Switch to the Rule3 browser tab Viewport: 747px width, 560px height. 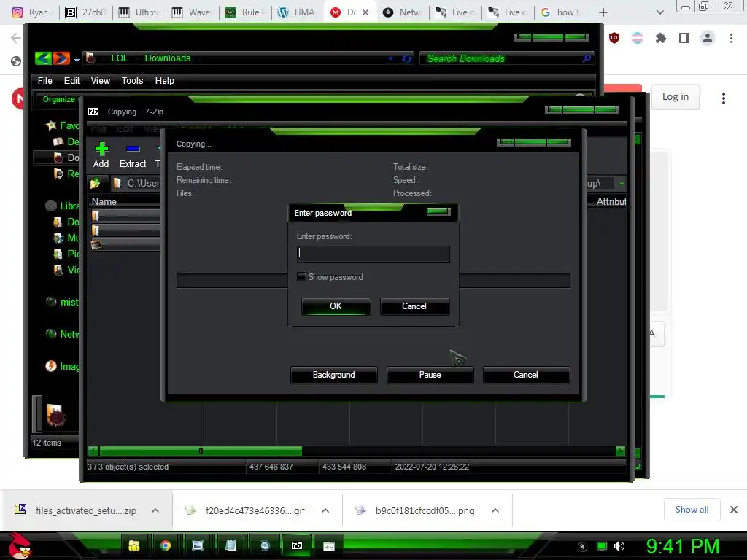coord(245,12)
